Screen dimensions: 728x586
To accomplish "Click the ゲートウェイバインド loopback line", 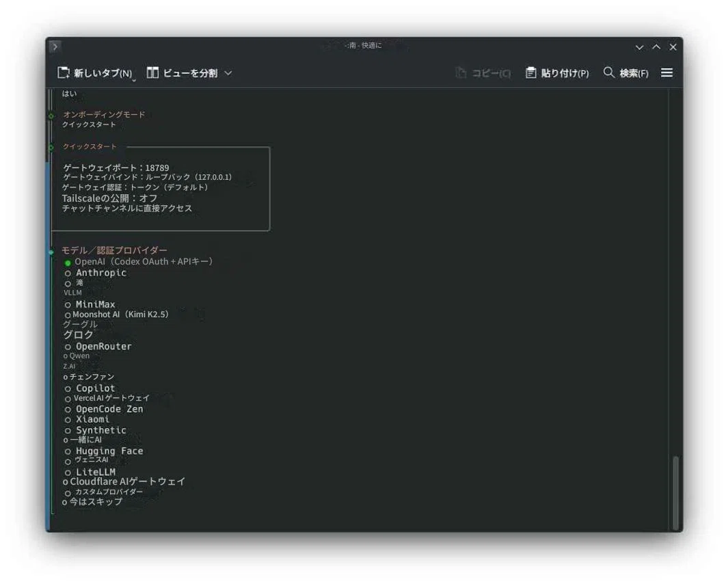I will tap(147, 177).
